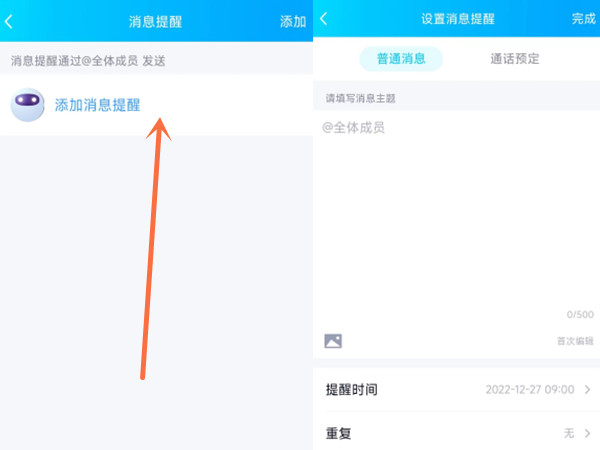Switch to the 普通消息 tab
600x450 pixels.
[x=401, y=58]
